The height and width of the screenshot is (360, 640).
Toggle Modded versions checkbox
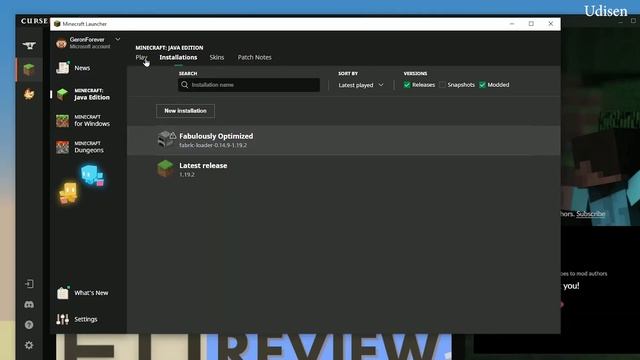(482, 85)
